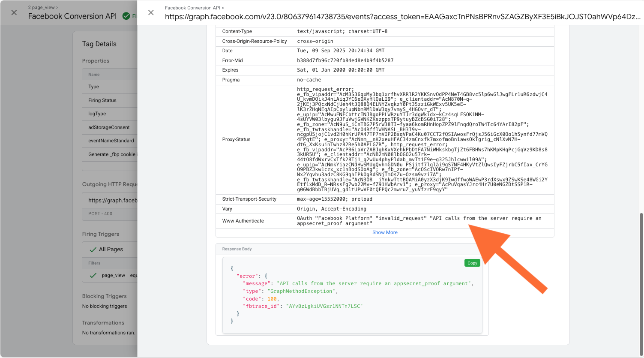Click the Firing Status property row
The width and height of the screenshot is (644, 358).
click(110, 100)
